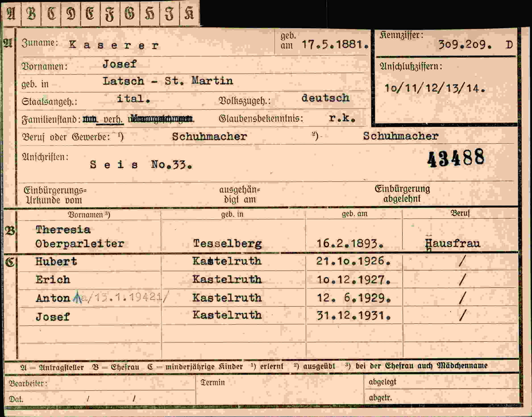Select the index tab letter K
The height and width of the screenshot is (417, 532).
click(189, 13)
